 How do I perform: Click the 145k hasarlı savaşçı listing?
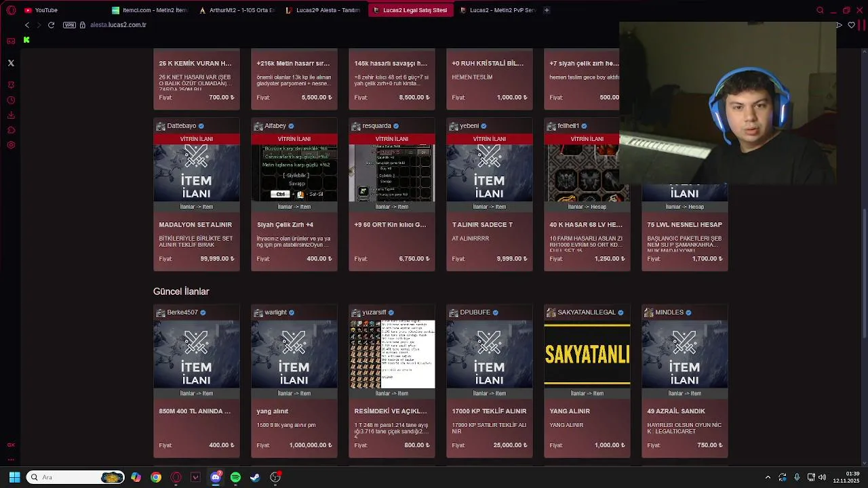pyautogui.click(x=391, y=64)
